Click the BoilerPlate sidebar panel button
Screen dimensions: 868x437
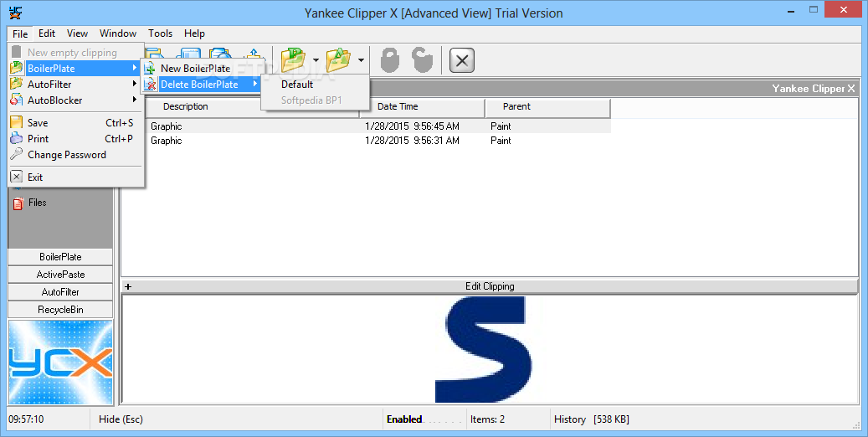[60, 257]
